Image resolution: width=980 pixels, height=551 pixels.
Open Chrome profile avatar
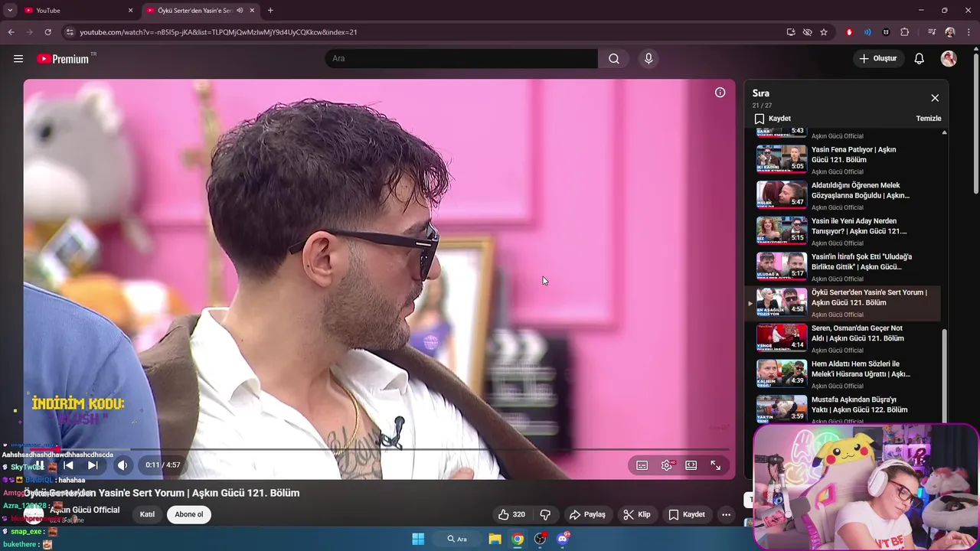950,32
